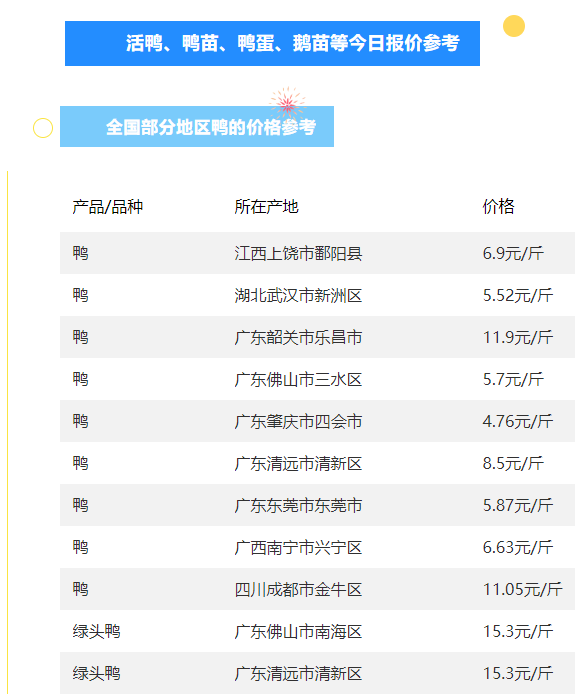Select the 广东佛山市三水区 row
The width and height of the screenshot is (576, 694).
317,379
